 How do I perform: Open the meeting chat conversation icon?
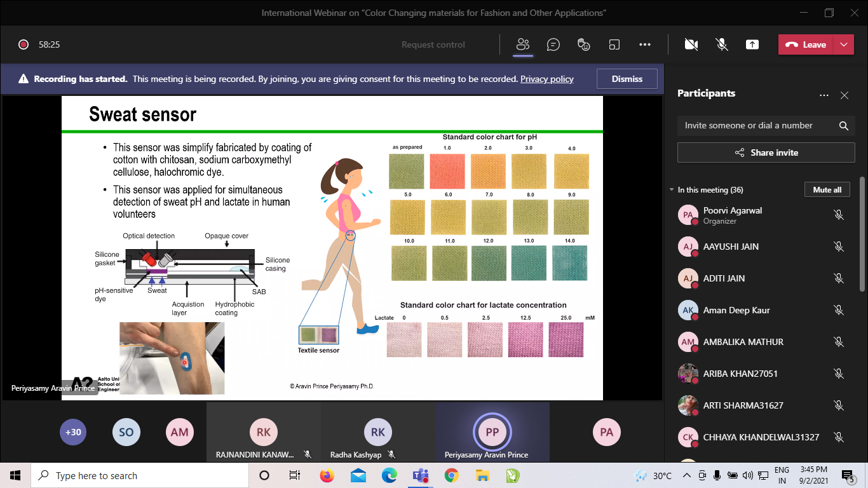click(x=553, y=44)
